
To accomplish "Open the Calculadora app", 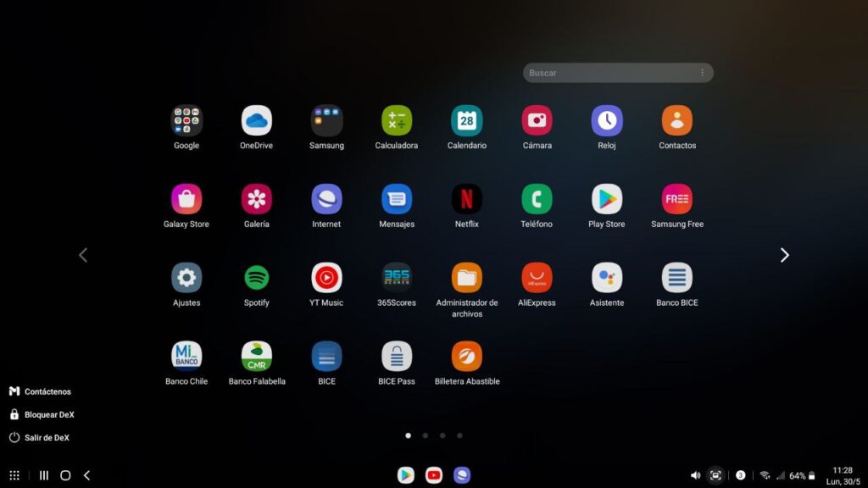I will 396,119.
